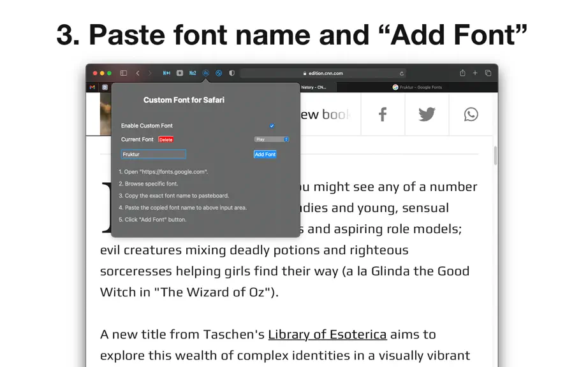588x367 pixels.
Task: Click the blue circle slash extension icon
Action: [x=219, y=73]
